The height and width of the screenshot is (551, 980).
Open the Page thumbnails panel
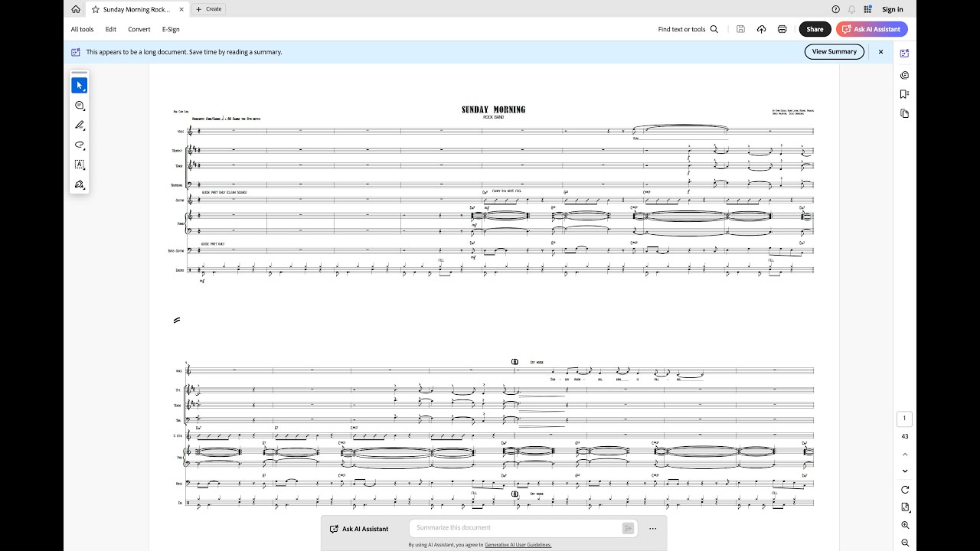tap(905, 113)
